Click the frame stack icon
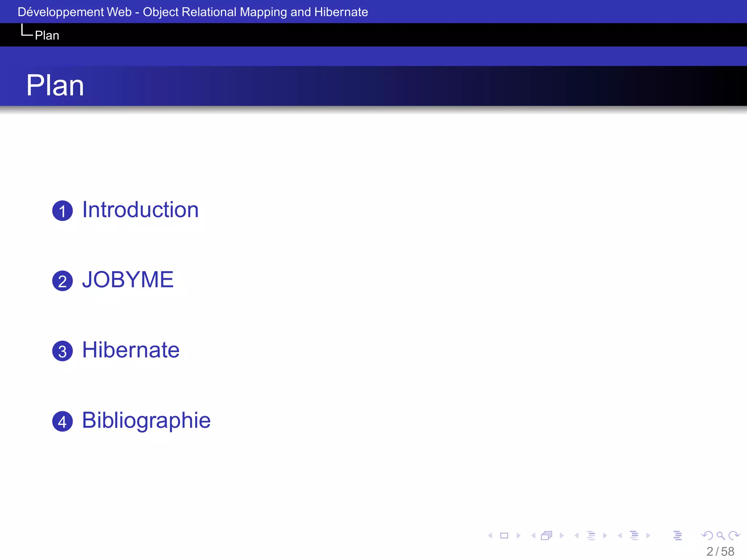747x560 pixels. pyautogui.click(x=546, y=536)
